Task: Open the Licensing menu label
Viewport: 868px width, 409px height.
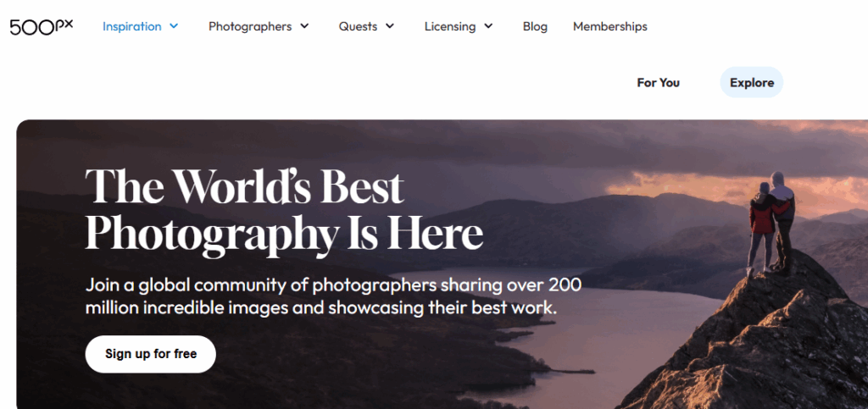Action: 449,26
